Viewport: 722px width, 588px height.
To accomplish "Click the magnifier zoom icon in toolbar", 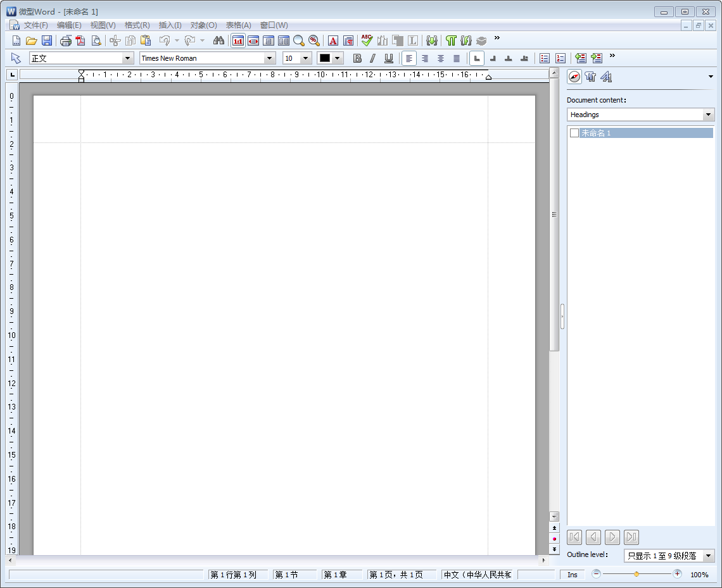I will pyautogui.click(x=299, y=41).
